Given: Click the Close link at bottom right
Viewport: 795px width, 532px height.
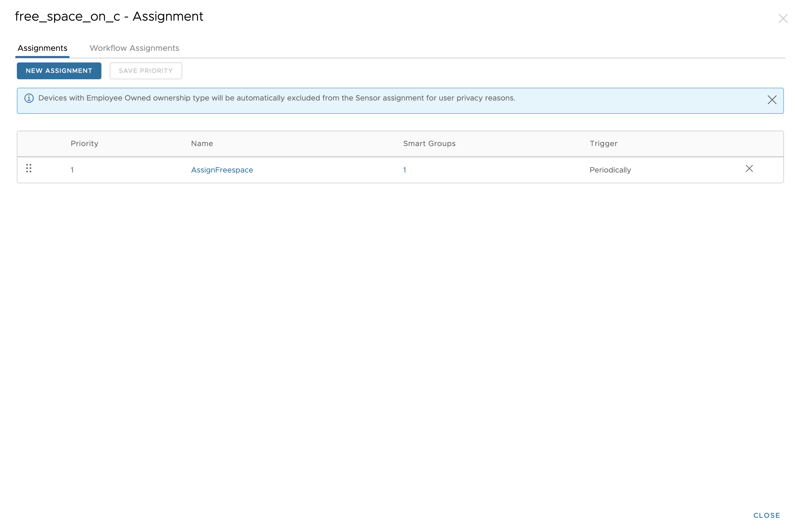Looking at the screenshot, I should click(767, 515).
